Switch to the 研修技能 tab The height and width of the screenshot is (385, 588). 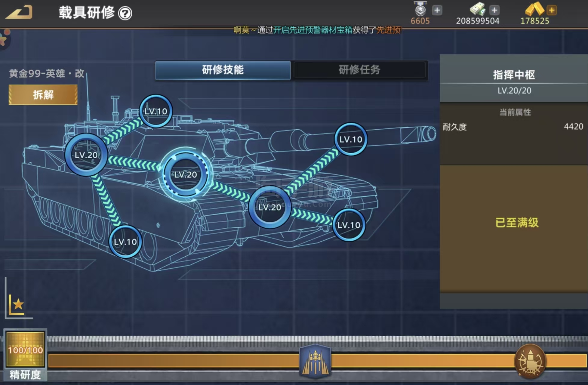223,70
